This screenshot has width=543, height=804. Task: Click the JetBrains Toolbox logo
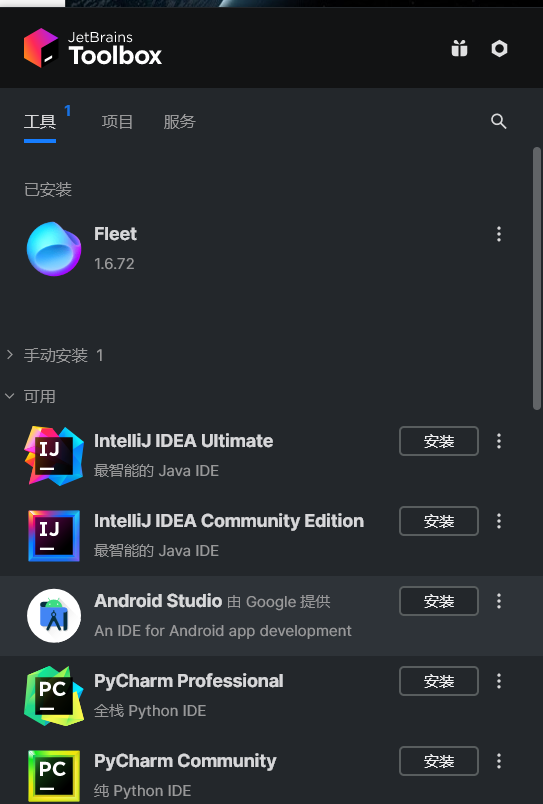(x=93, y=48)
